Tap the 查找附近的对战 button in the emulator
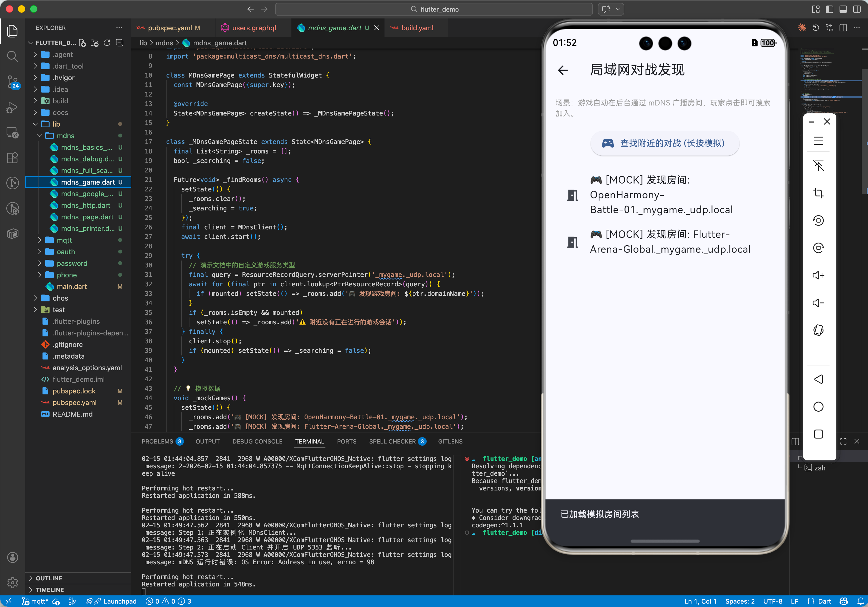 665,143
